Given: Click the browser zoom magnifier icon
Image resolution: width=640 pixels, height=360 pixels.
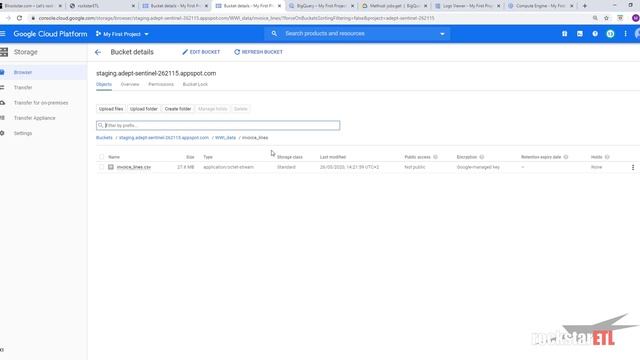Looking at the screenshot, I should (x=595, y=18).
